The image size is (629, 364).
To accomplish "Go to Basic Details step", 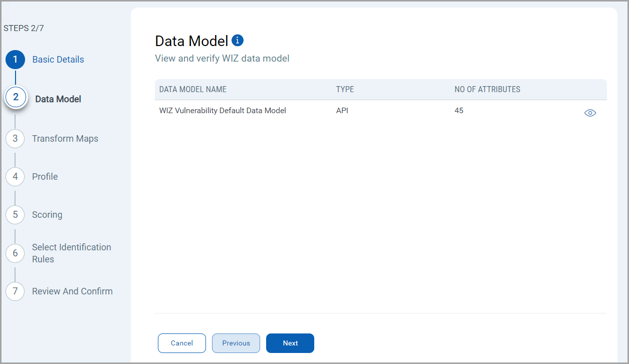I will click(58, 60).
